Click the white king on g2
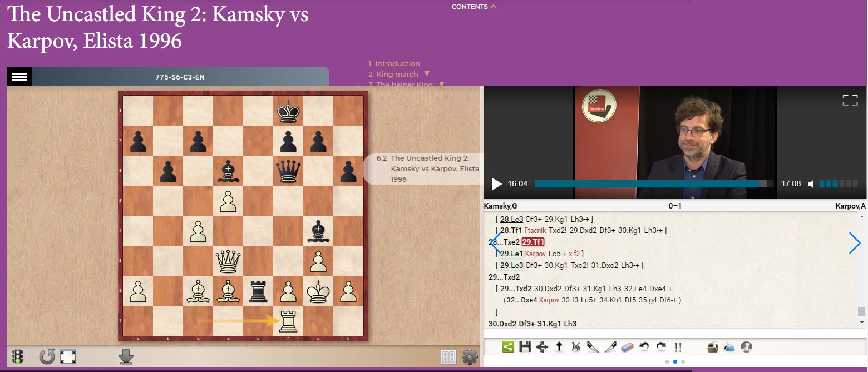 coord(318,291)
